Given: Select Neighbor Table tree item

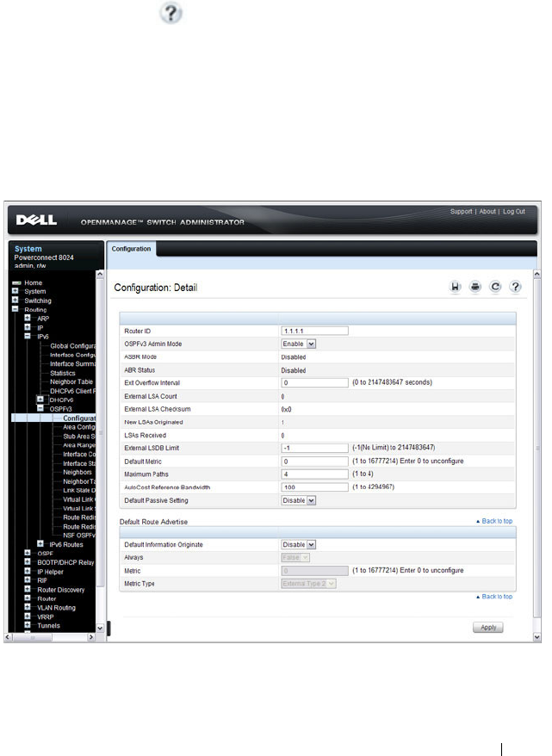Looking at the screenshot, I should pos(71,381).
